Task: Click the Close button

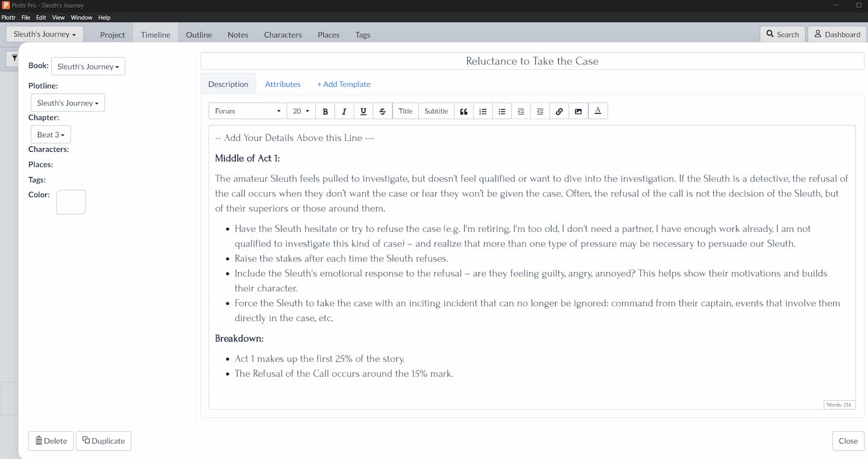Action: point(848,441)
